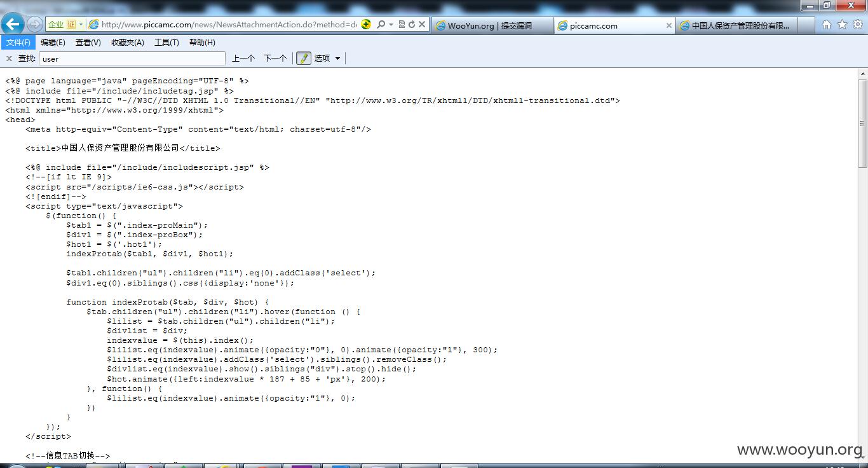Viewport: 868px width, 468px height.
Task: Open a new tab with the blank tab button
Action: tap(806, 25)
